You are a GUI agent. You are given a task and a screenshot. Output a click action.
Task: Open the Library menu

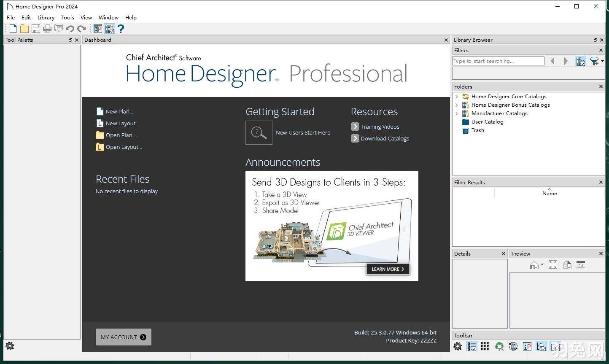(x=46, y=17)
